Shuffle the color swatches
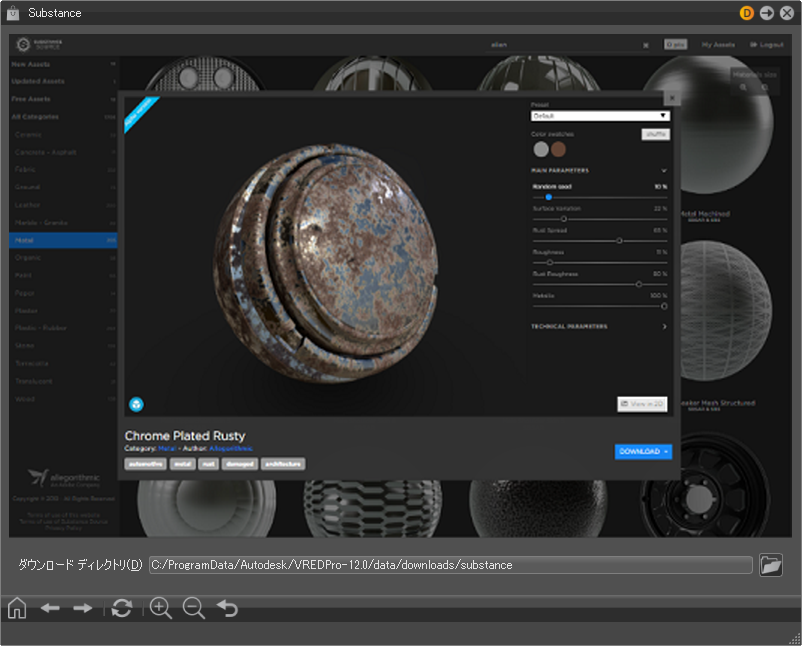 pos(656,134)
